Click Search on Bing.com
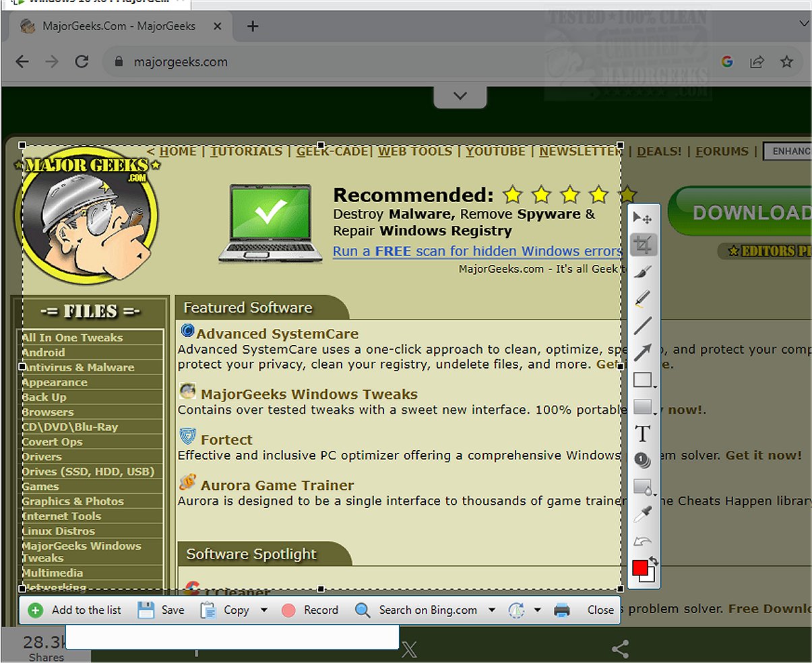Image resolution: width=812 pixels, height=663 pixels. click(416, 610)
